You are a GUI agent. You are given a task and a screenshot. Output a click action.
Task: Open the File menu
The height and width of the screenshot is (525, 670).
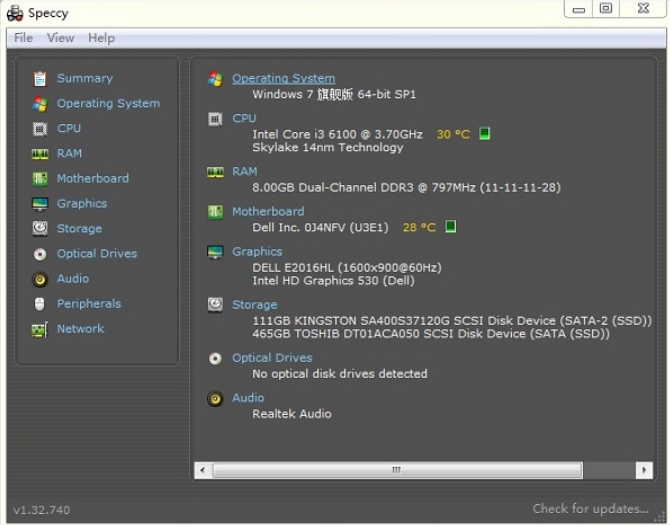(23, 38)
